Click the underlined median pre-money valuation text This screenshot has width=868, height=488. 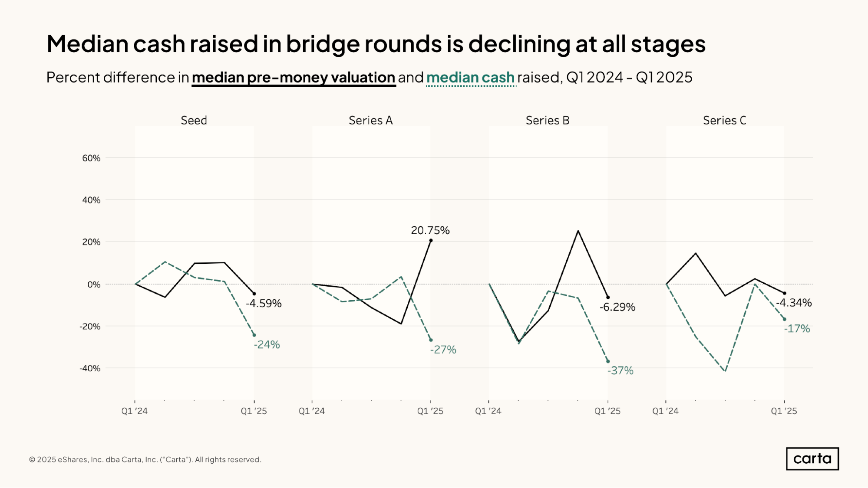click(x=294, y=78)
